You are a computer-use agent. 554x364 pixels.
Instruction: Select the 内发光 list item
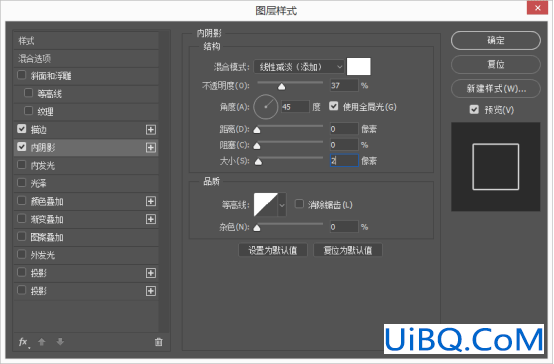point(86,165)
